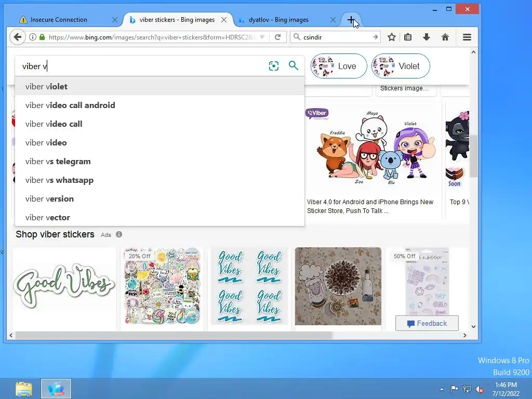
Task: Open site information icon in address bar
Action: coord(33,37)
